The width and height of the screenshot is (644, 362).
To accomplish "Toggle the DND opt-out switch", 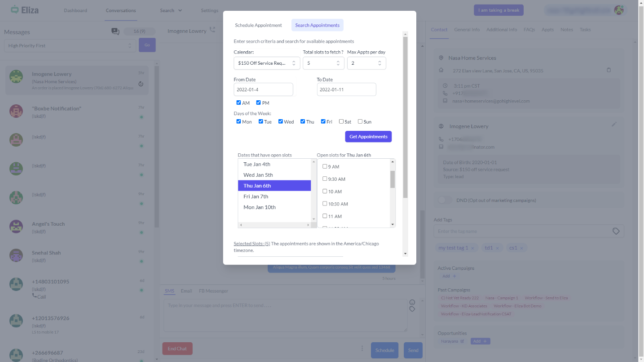I will 445,200.
